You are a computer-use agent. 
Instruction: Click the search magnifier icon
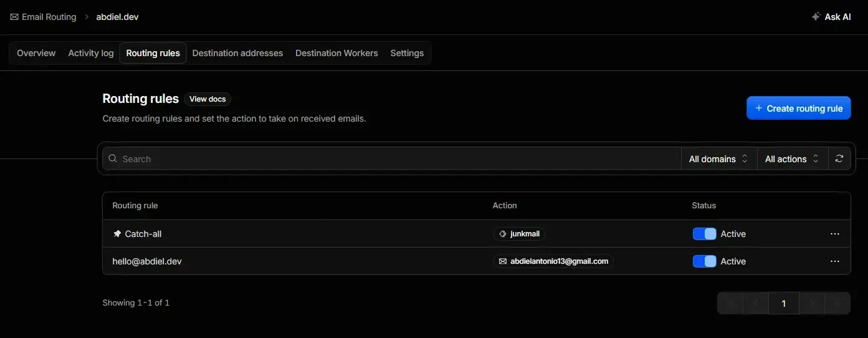(x=113, y=158)
